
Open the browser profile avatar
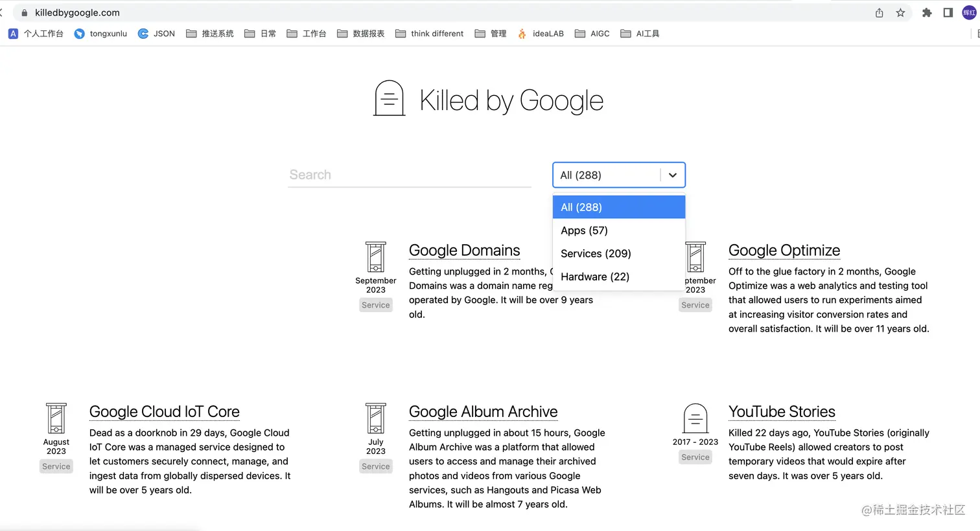coord(969,13)
